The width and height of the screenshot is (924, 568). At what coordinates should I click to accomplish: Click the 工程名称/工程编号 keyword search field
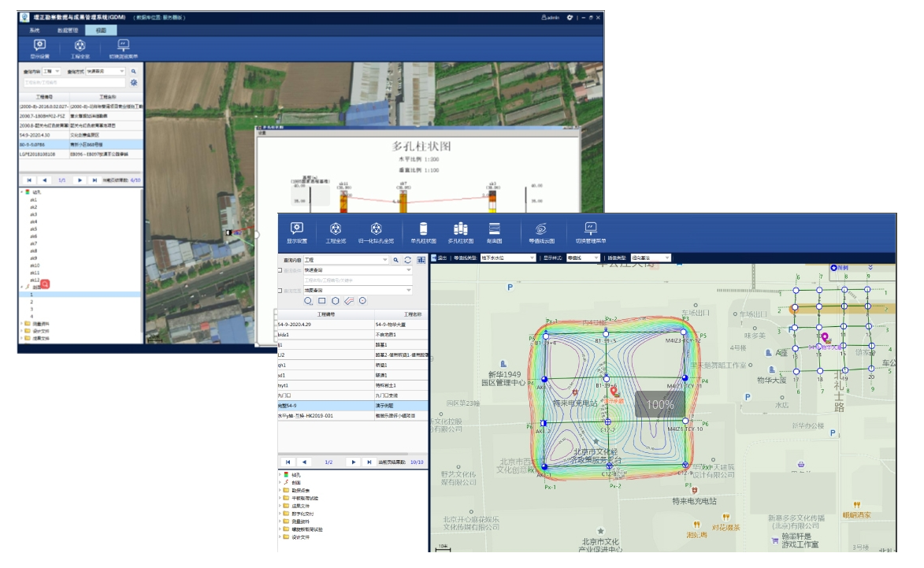coord(356,280)
